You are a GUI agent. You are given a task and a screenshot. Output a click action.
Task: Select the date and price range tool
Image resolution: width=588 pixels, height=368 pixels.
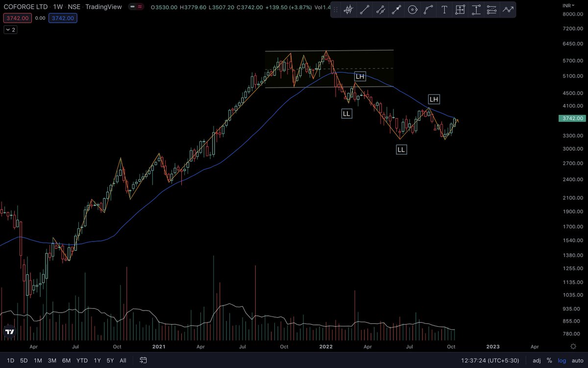click(460, 9)
